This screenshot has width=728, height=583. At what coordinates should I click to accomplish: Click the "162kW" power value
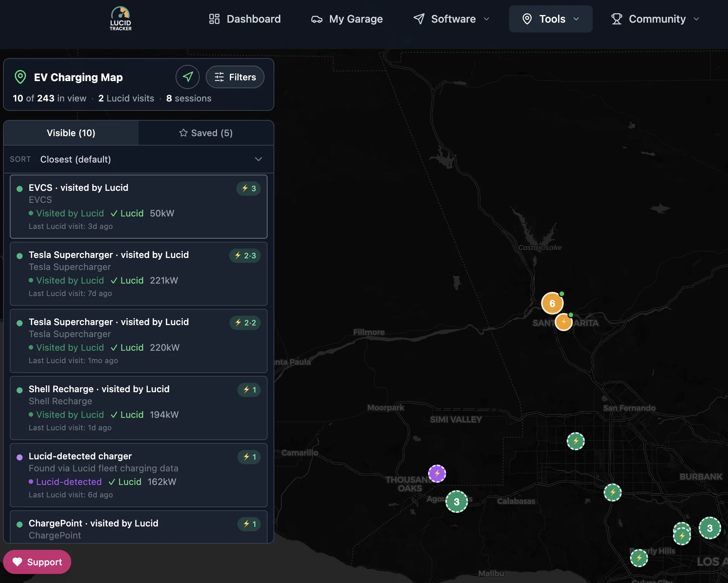[162, 482]
